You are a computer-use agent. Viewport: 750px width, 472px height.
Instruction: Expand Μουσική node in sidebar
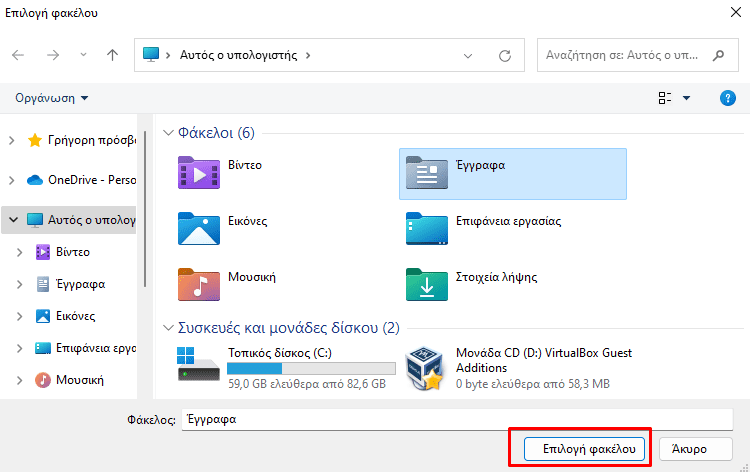20,380
